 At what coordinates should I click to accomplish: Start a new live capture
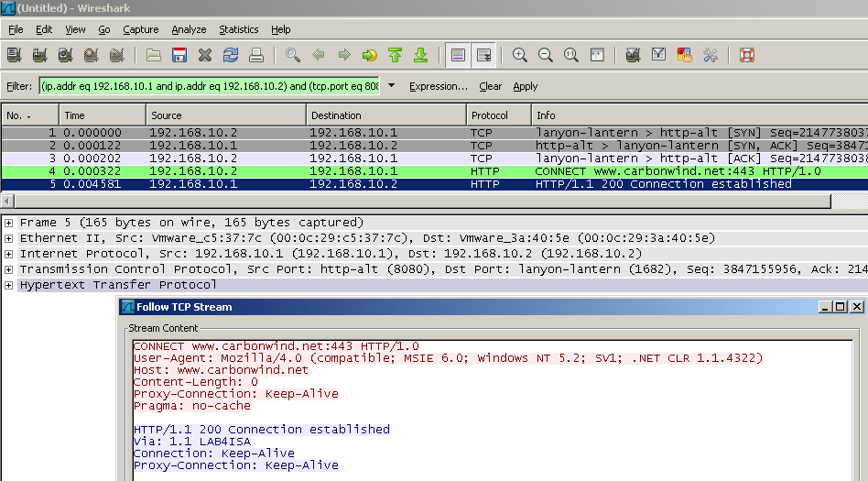coord(65,55)
